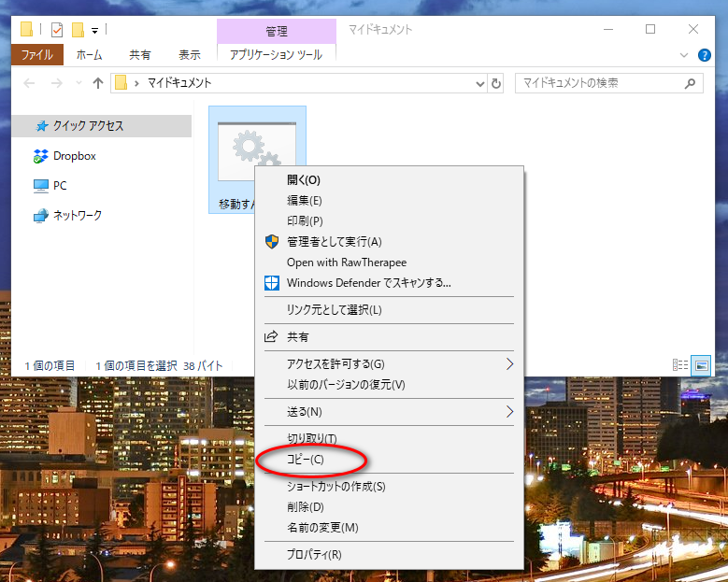This screenshot has width=728, height=582.
Task: Click 管理者として実行 with the shield icon
Action: pyautogui.click(x=334, y=242)
